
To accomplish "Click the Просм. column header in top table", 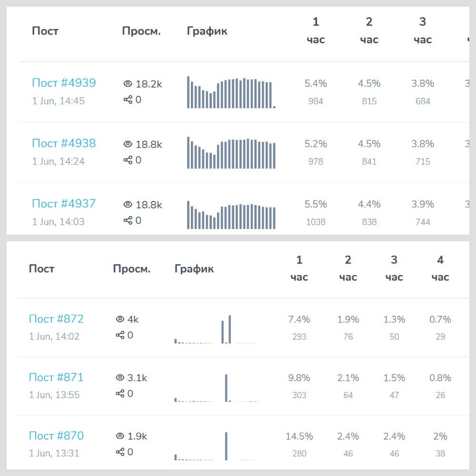I will [x=141, y=31].
